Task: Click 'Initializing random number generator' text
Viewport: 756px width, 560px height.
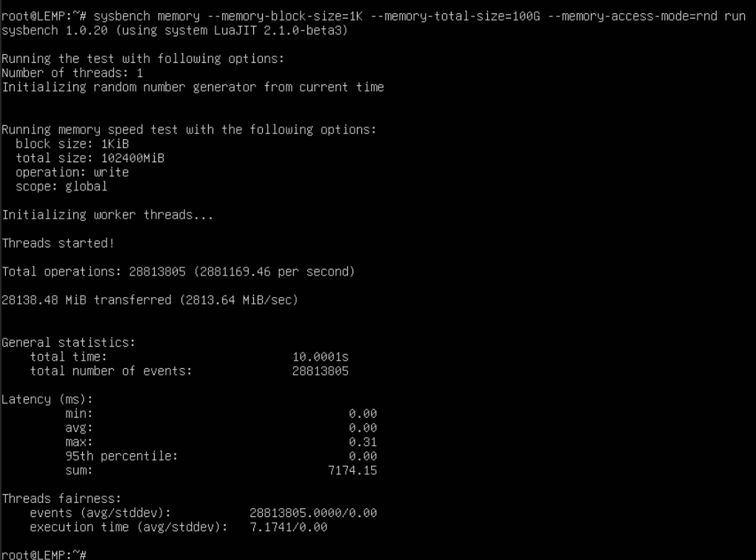Action: click(x=193, y=87)
